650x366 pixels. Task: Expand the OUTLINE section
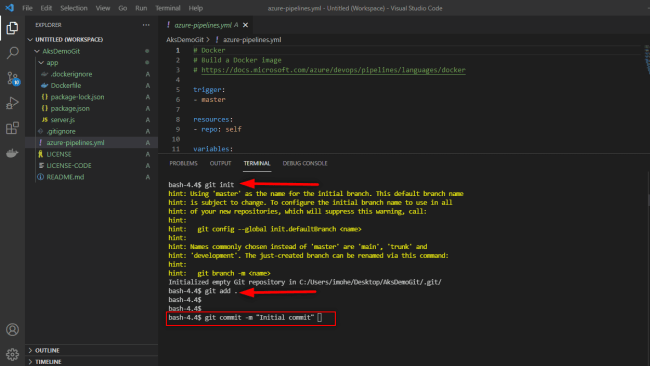30,350
